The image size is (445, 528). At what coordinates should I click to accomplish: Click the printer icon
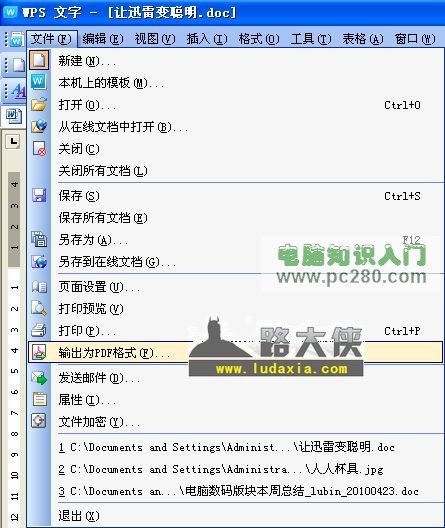(39, 330)
